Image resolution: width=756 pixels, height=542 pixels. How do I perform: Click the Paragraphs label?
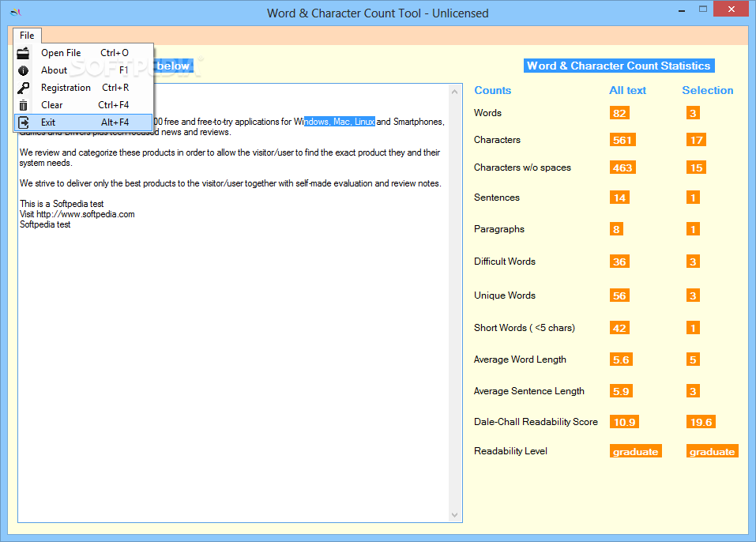coord(499,229)
